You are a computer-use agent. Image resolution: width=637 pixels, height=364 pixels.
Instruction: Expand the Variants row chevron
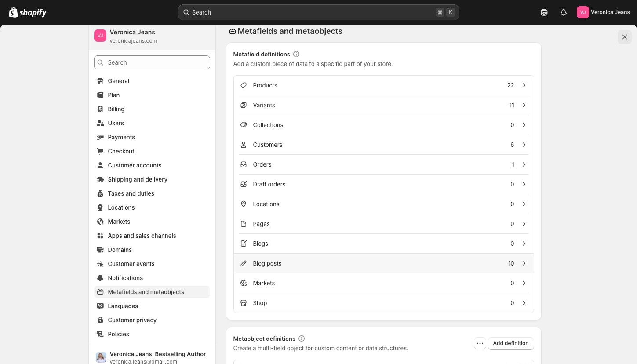coord(524,105)
